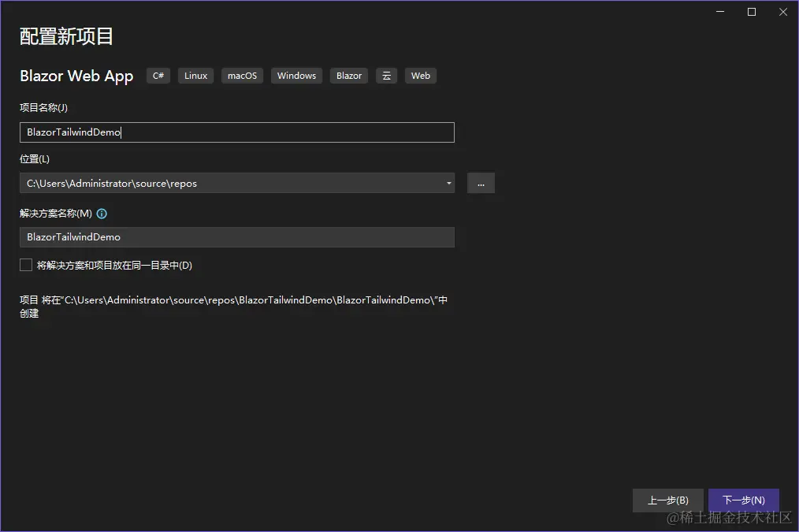Go back with the 上一步(B) button

click(667, 500)
